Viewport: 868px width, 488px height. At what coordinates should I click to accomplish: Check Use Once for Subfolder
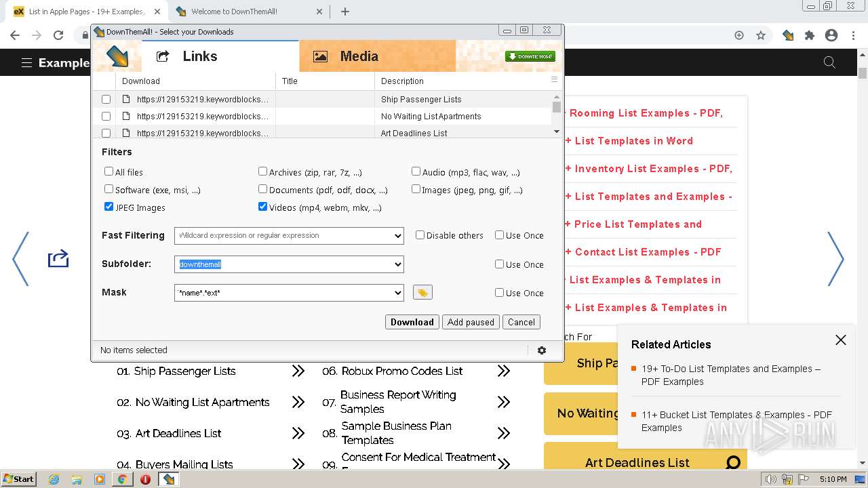[x=499, y=264]
